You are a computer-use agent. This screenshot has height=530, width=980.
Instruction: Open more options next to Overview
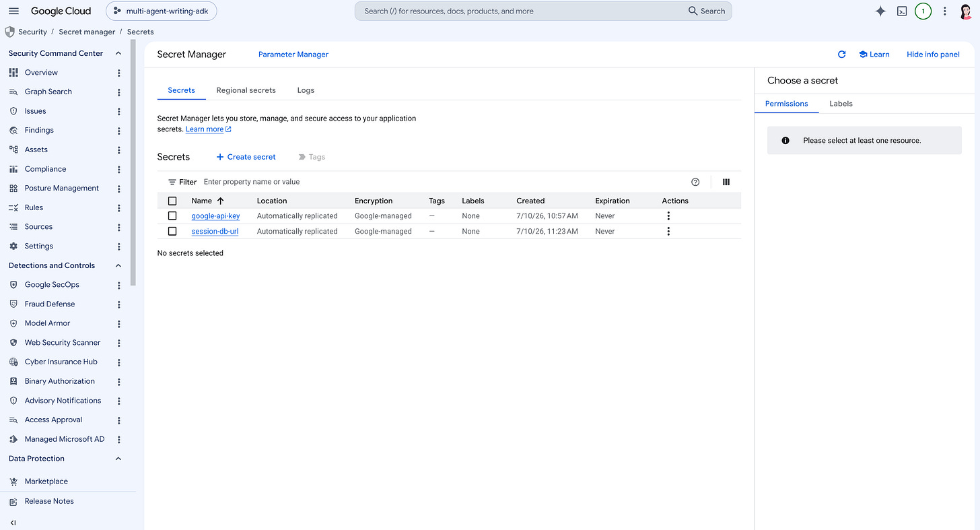click(x=119, y=73)
